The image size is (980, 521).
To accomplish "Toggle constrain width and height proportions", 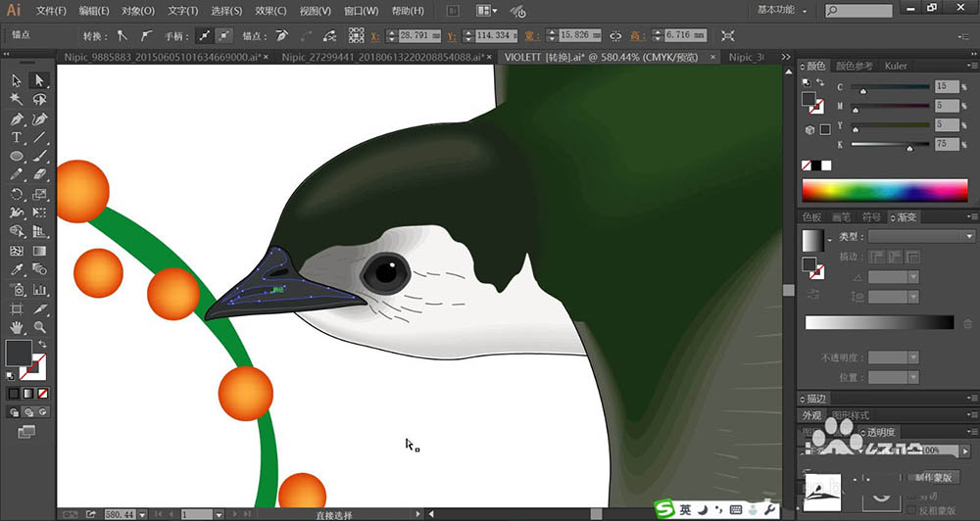I will pos(615,36).
